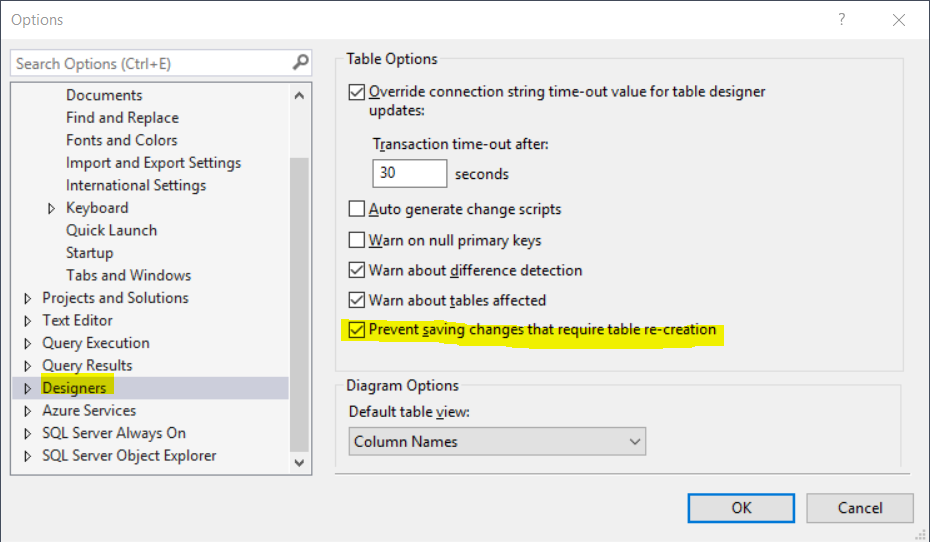Select Text Editor label
The width and height of the screenshot is (930, 542).
click(x=77, y=320)
